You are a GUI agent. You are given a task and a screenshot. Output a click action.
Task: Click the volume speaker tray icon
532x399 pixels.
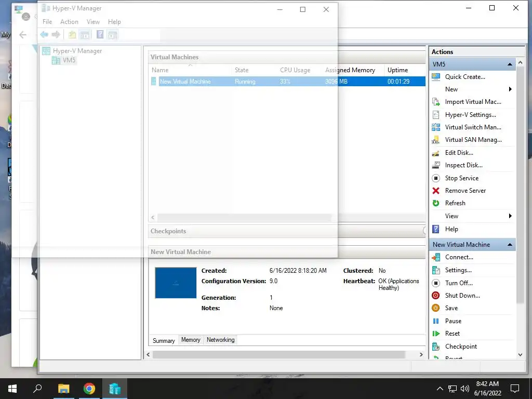coord(465,389)
